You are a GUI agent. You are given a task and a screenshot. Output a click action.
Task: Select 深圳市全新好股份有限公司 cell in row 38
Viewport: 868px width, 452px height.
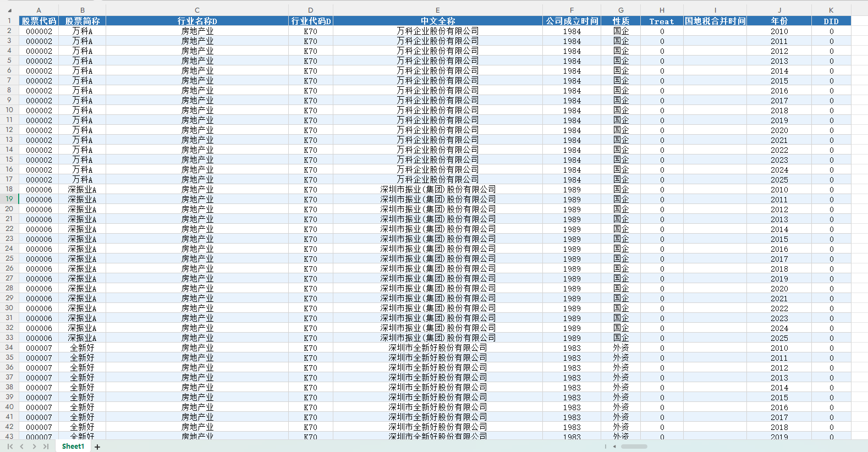[x=438, y=387]
